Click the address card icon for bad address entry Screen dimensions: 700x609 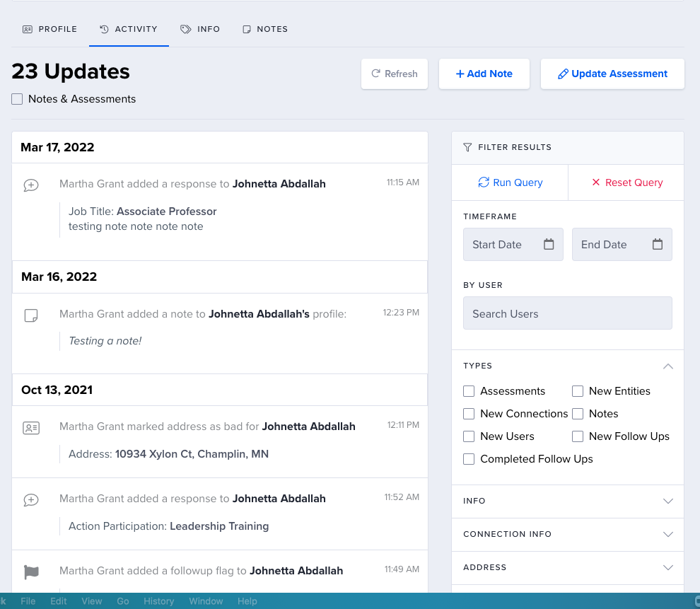click(31, 428)
